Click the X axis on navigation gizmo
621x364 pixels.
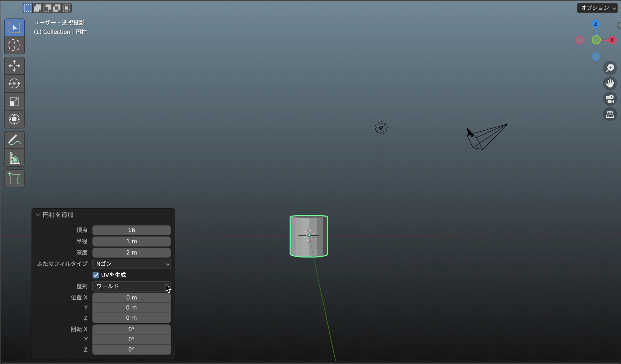click(612, 40)
